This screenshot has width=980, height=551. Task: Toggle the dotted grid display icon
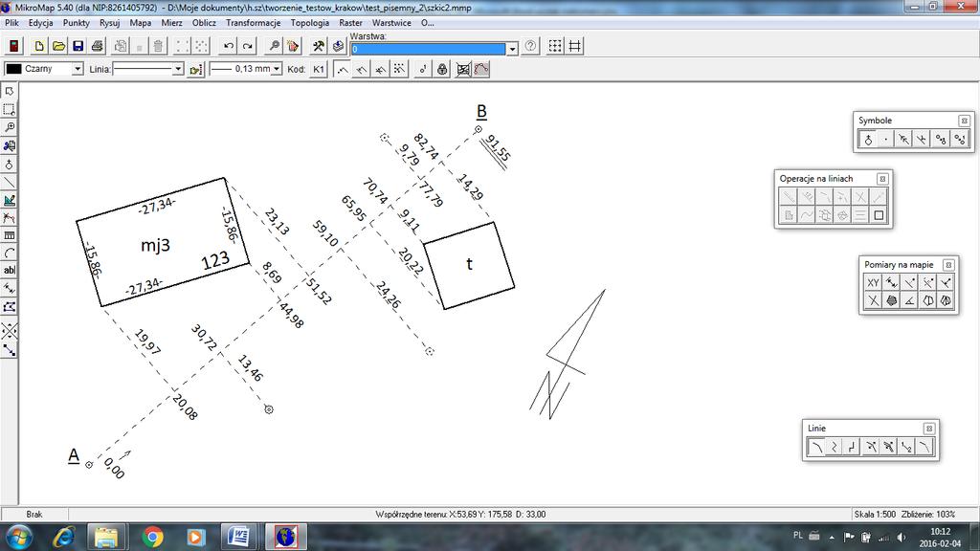point(555,46)
